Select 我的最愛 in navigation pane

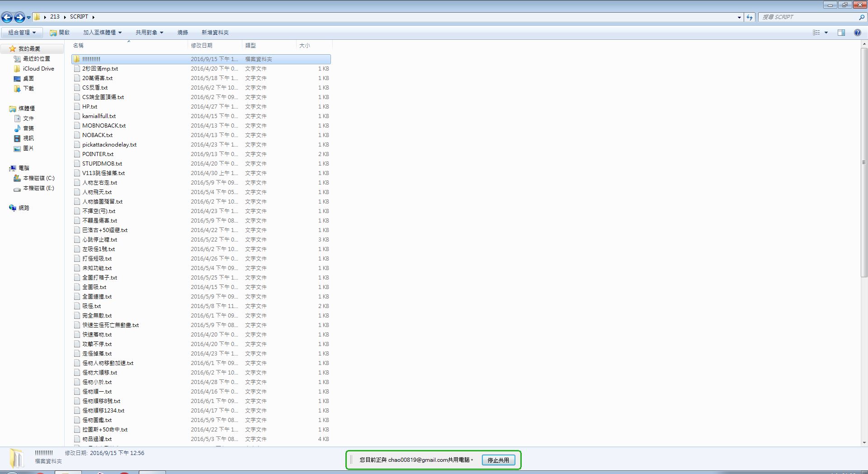click(29, 49)
